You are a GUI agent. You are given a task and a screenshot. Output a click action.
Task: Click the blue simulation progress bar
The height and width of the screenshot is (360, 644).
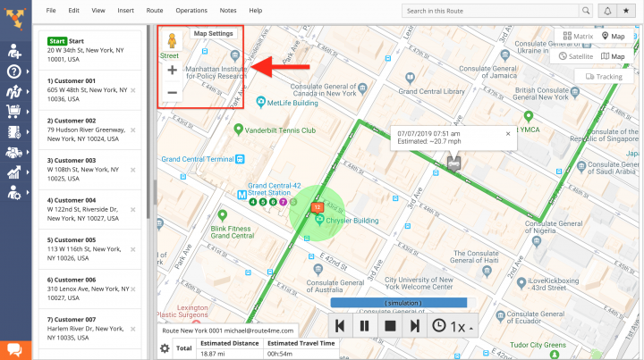(x=399, y=303)
